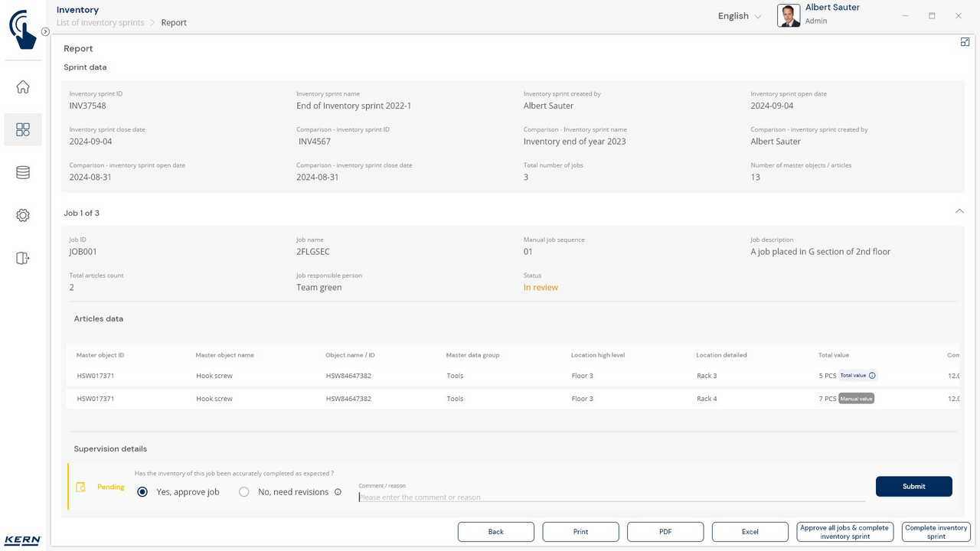Click the fullscreen expand icon of report
Viewport: 980px width, 551px height.
(965, 42)
